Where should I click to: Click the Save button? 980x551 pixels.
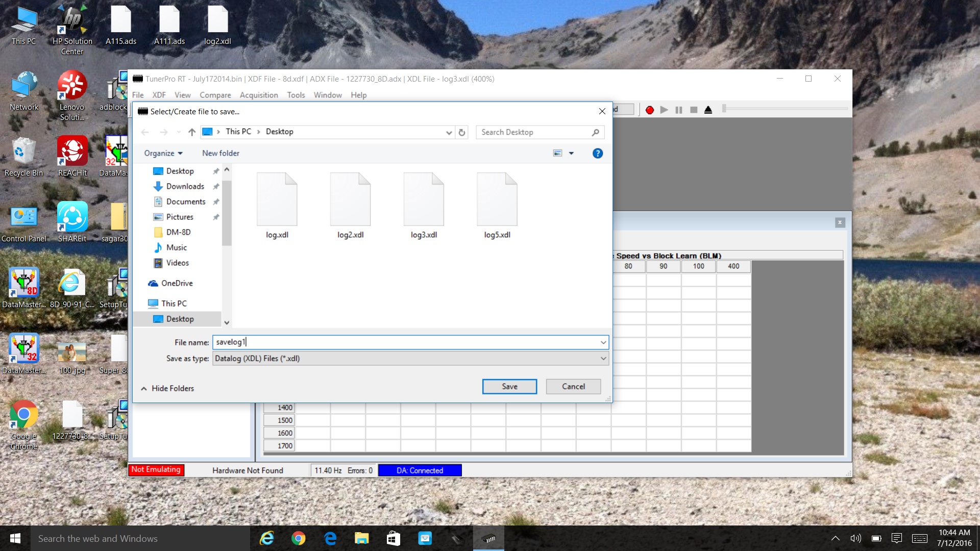509,387
